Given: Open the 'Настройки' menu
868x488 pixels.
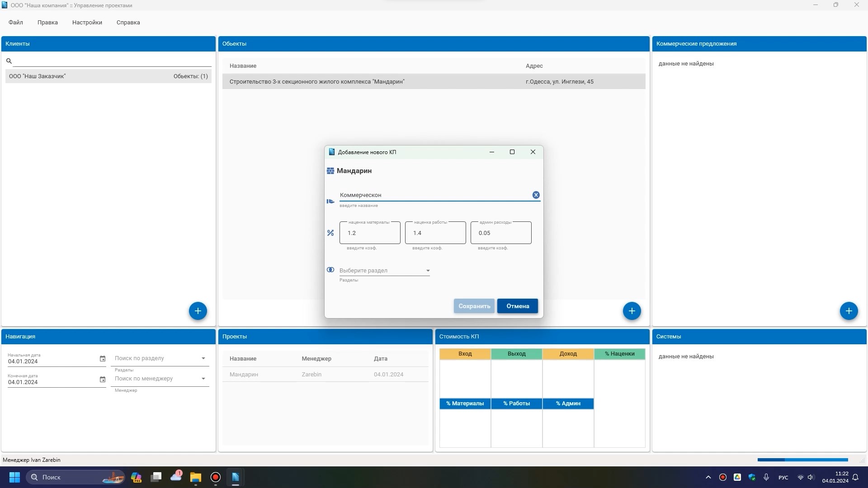Looking at the screenshot, I should tap(87, 22).
